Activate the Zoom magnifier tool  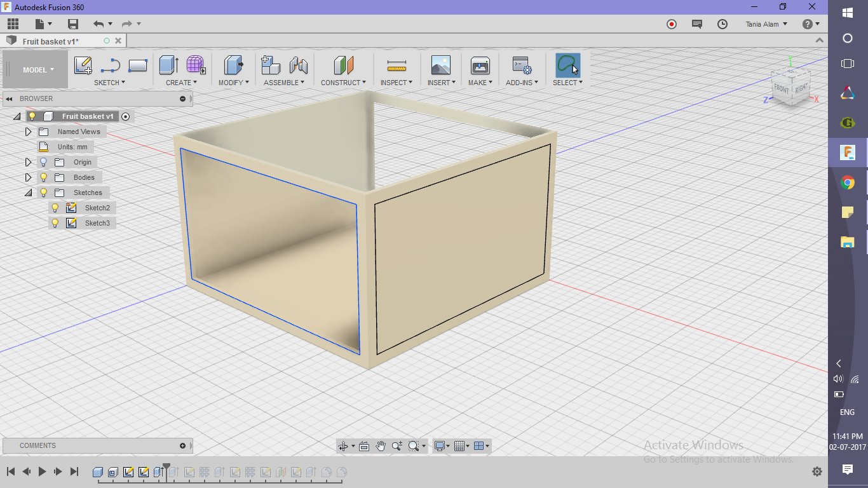(x=397, y=446)
